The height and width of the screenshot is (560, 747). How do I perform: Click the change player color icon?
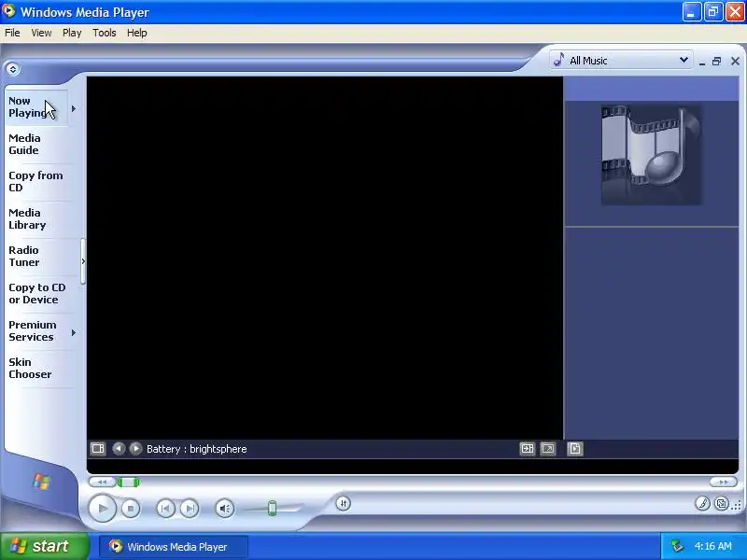point(702,504)
